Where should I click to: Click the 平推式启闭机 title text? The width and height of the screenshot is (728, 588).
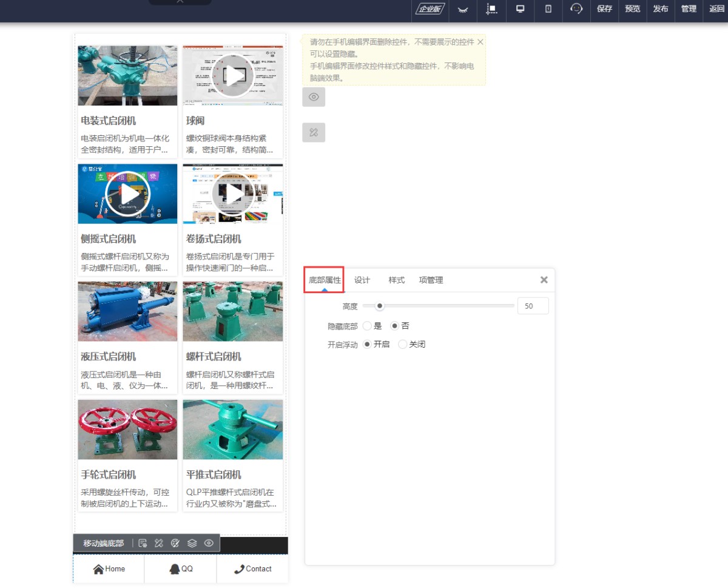[x=214, y=475]
